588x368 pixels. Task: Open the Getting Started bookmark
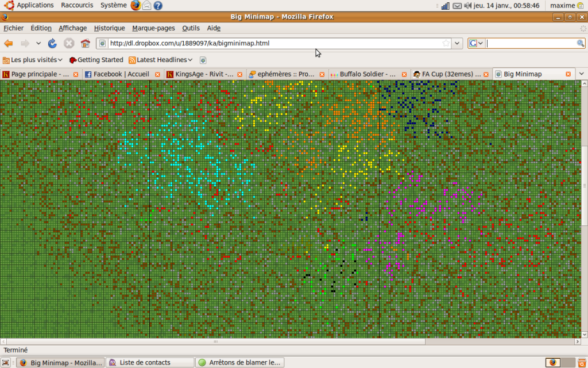(x=96, y=60)
